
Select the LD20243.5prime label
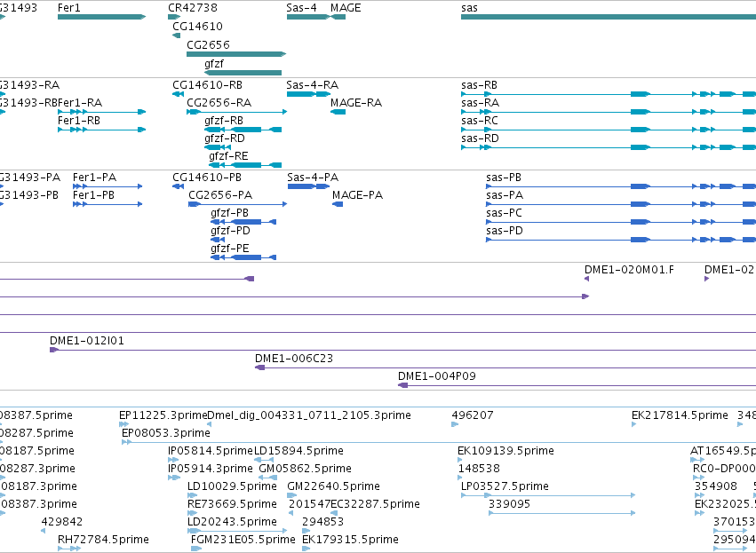[x=233, y=522]
